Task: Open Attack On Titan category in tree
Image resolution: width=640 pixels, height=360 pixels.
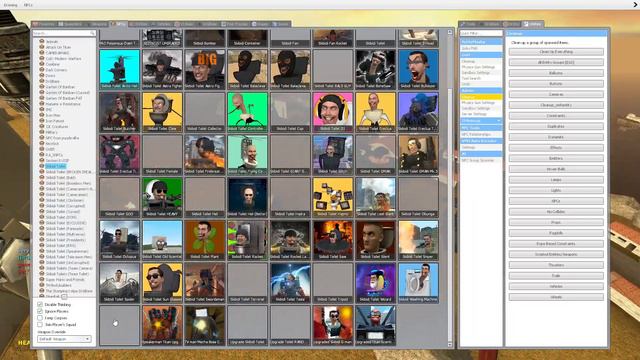Action: pyautogui.click(x=58, y=47)
